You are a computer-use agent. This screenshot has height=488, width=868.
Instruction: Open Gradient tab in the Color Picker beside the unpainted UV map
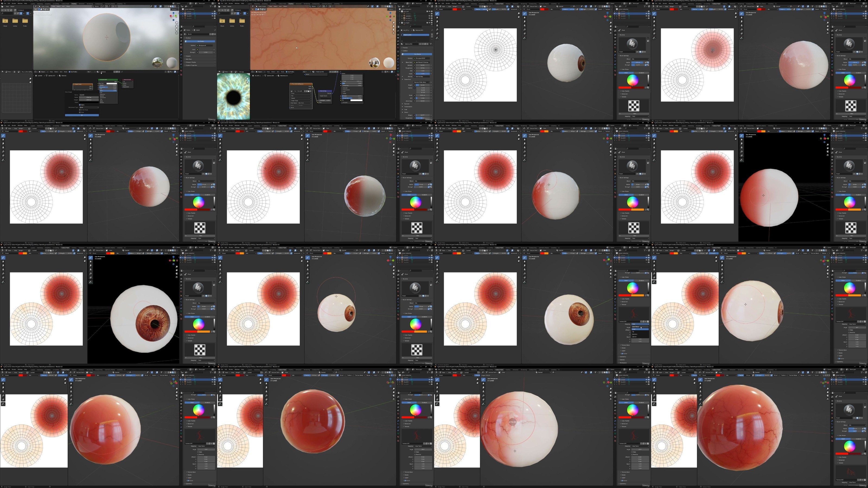point(641,73)
